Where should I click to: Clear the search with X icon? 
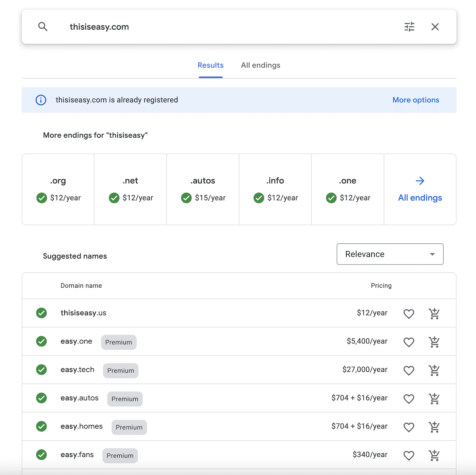435,27
